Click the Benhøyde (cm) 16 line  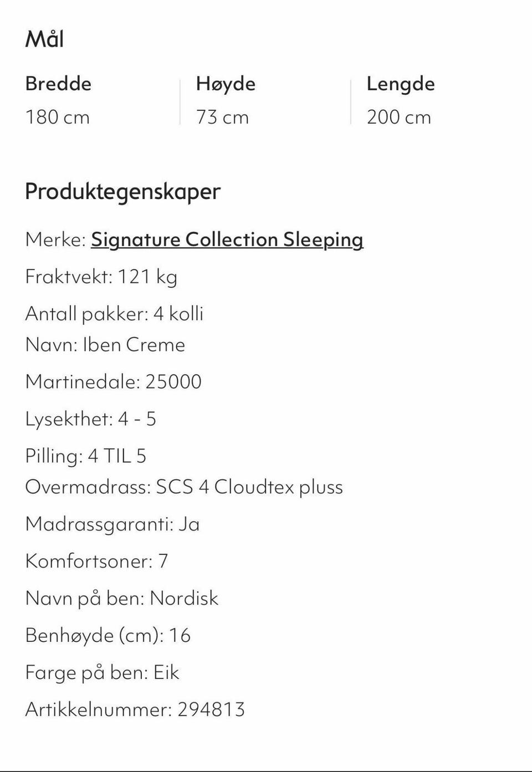click(x=108, y=636)
